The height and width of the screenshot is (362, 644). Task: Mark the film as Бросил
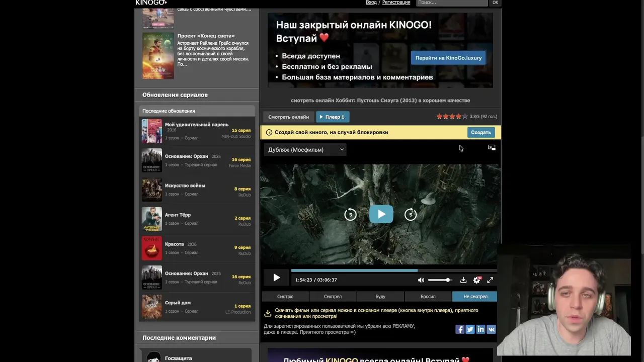point(428,297)
